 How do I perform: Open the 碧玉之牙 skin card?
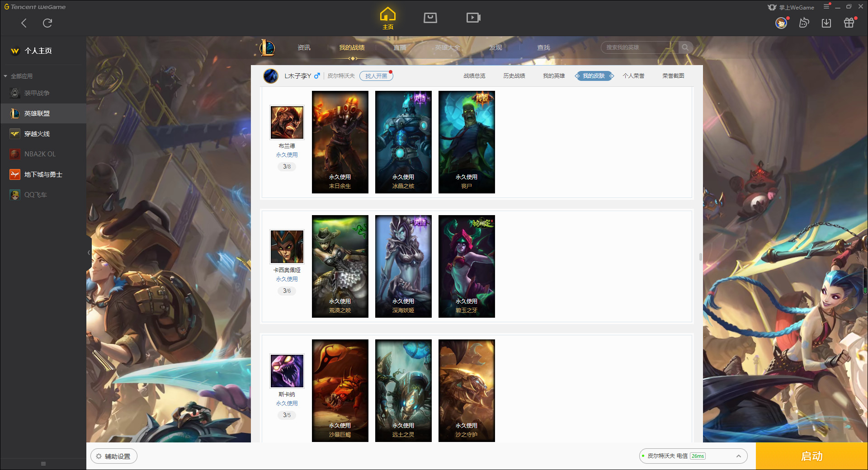[467, 266]
